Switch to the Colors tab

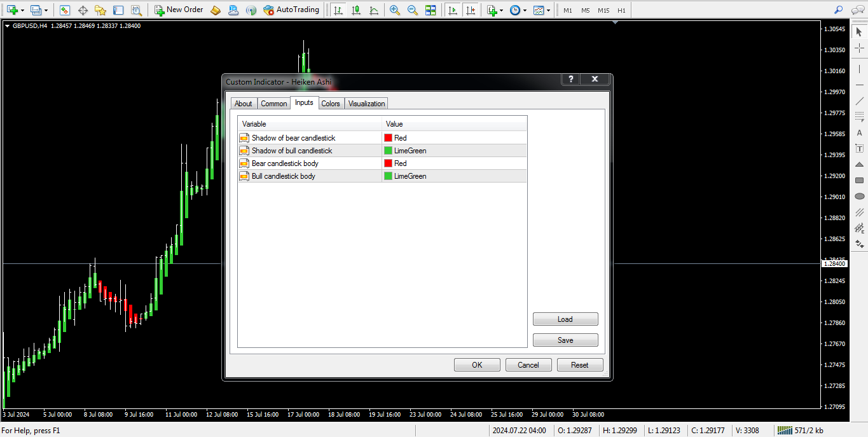[330, 104]
